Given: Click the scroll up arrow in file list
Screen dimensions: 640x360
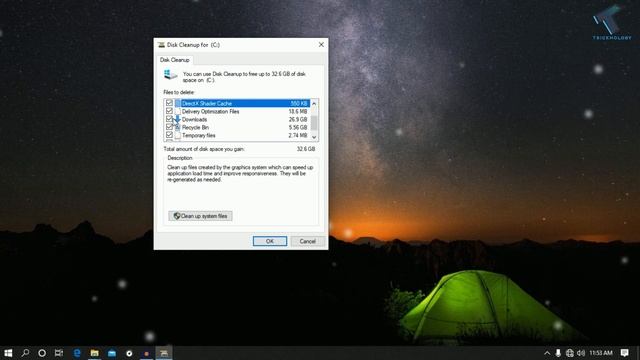Looking at the screenshot, I should click(314, 104).
